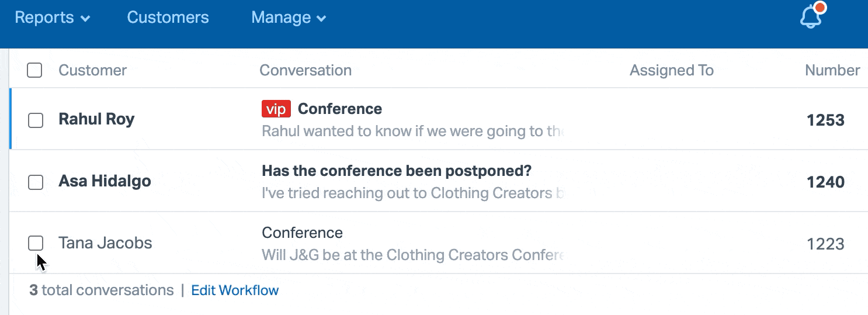Check the Rahul Roy conversation checkbox

click(36, 120)
